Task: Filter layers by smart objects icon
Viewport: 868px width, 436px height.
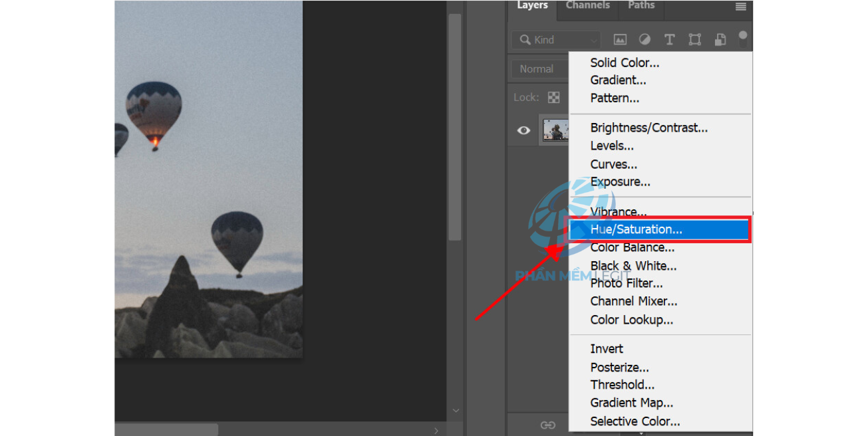Action: tap(720, 40)
